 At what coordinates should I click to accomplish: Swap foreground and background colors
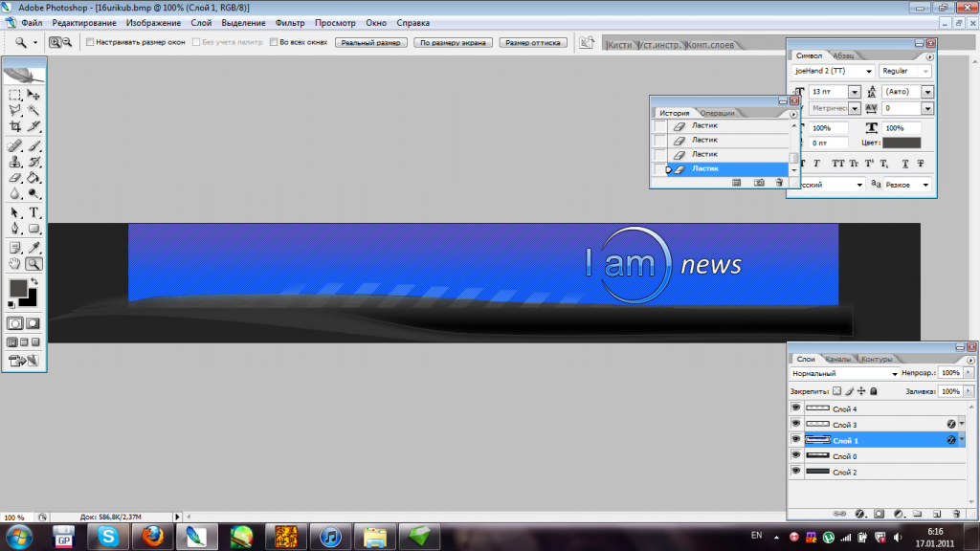pos(34,282)
